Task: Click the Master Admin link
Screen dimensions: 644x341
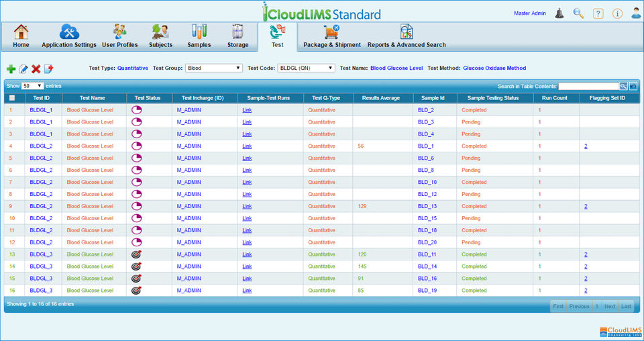Action: [x=530, y=13]
